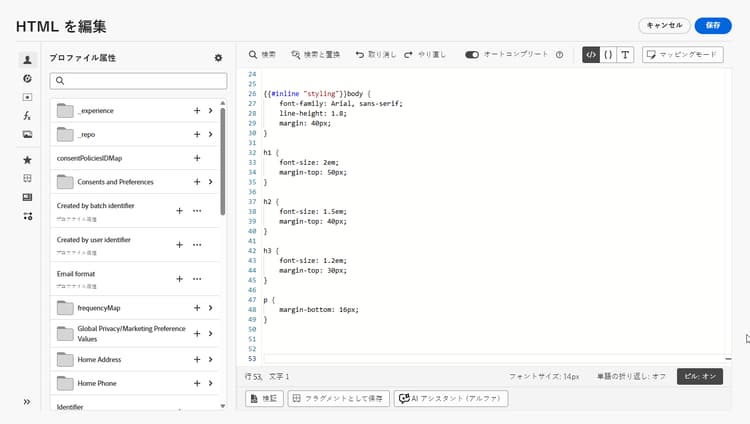The height and width of the screenshot is (424, 750).
Task: Enable mapping mode button
Action: tap(683, 55)
